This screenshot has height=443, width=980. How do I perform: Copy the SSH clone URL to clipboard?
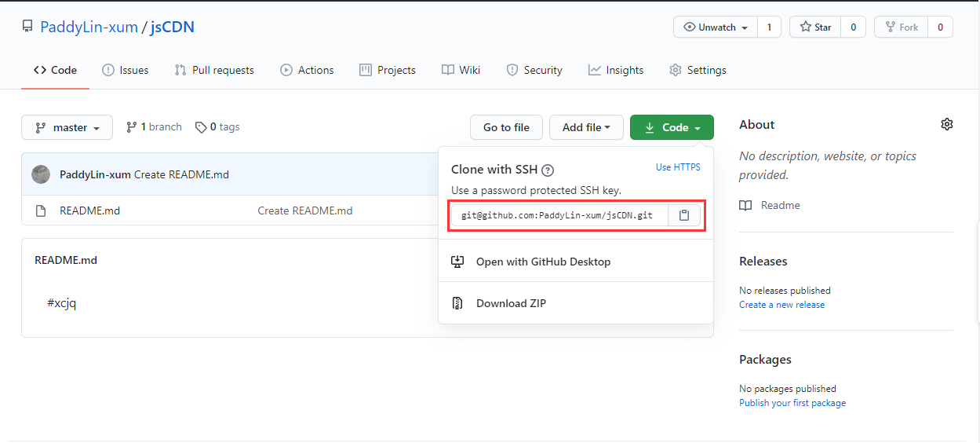pyautogui.click(x=684, y=215)
